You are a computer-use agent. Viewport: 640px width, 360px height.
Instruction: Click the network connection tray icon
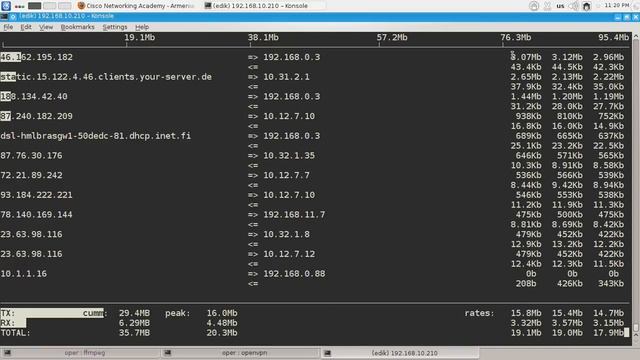[547, 6]
